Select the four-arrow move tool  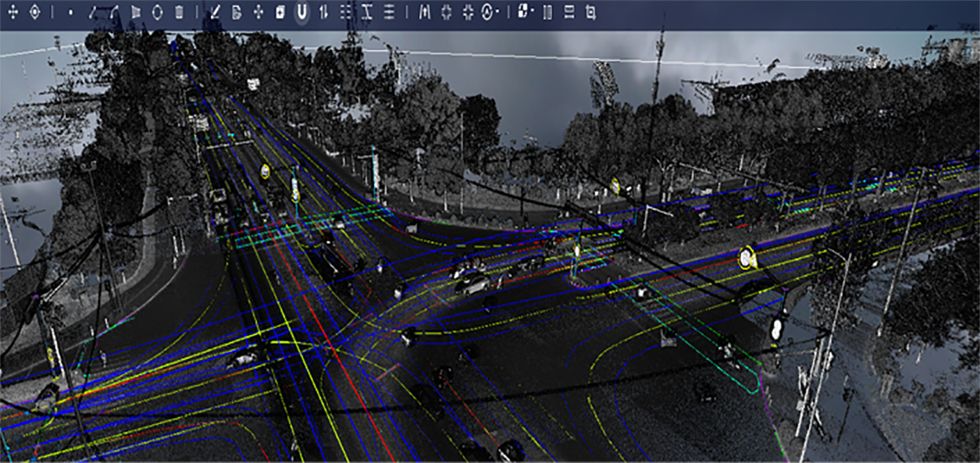click(13, 12)
